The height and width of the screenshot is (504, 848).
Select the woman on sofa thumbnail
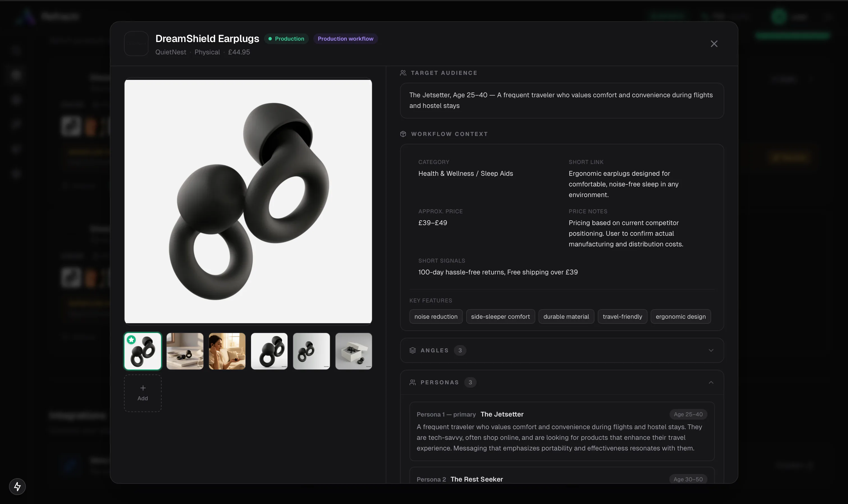point(227,351)
